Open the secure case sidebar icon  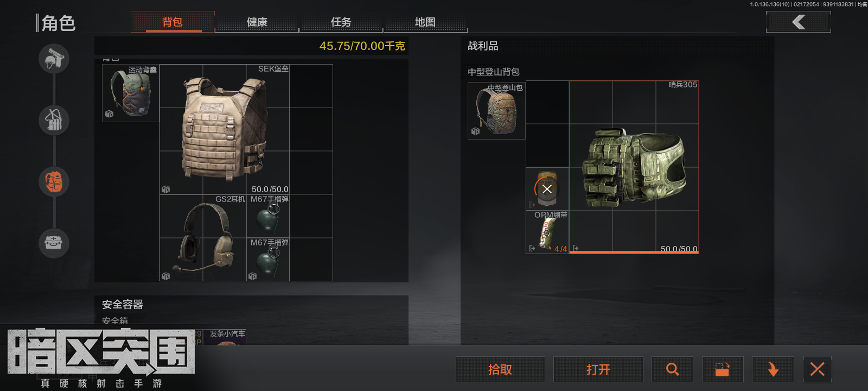pyautogui.click(x=54, y=243)
